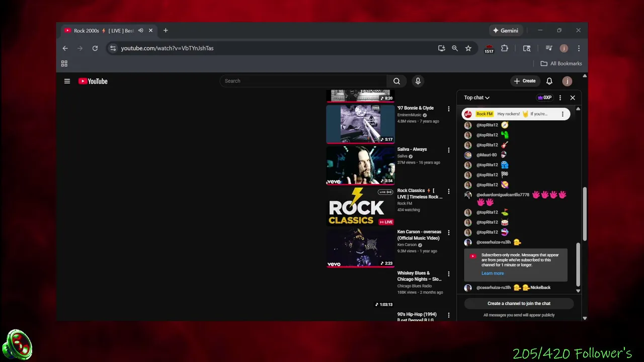Go to the YouTube home logo
This screenshot has width=644, height=362.
click(x=93, y=81)
